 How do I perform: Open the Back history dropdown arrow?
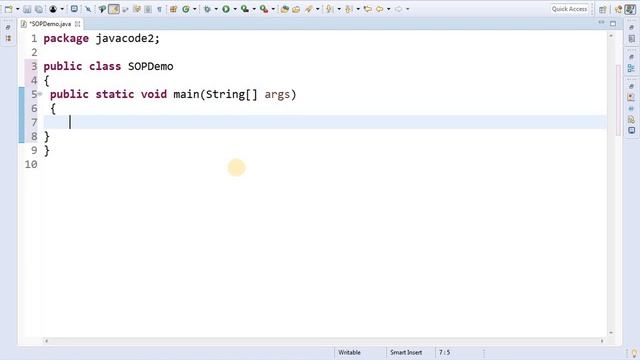pyautogui.click(x=388, y=9)
